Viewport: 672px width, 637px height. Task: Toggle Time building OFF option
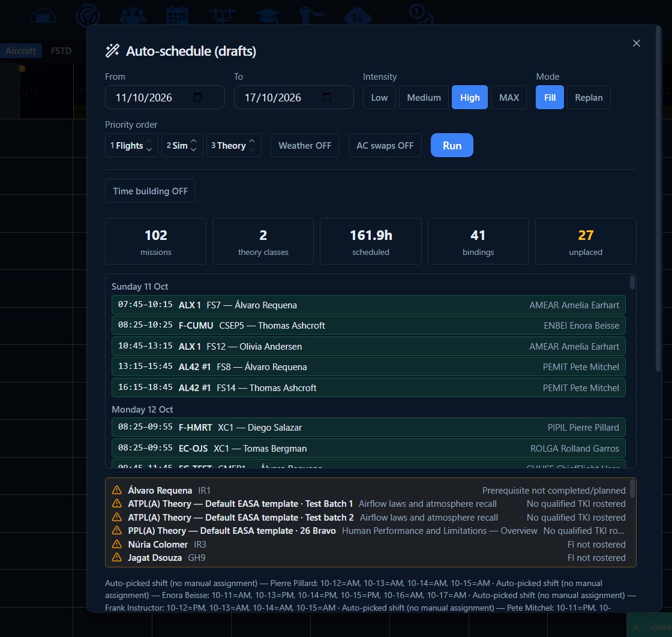(x=150, y=191)
